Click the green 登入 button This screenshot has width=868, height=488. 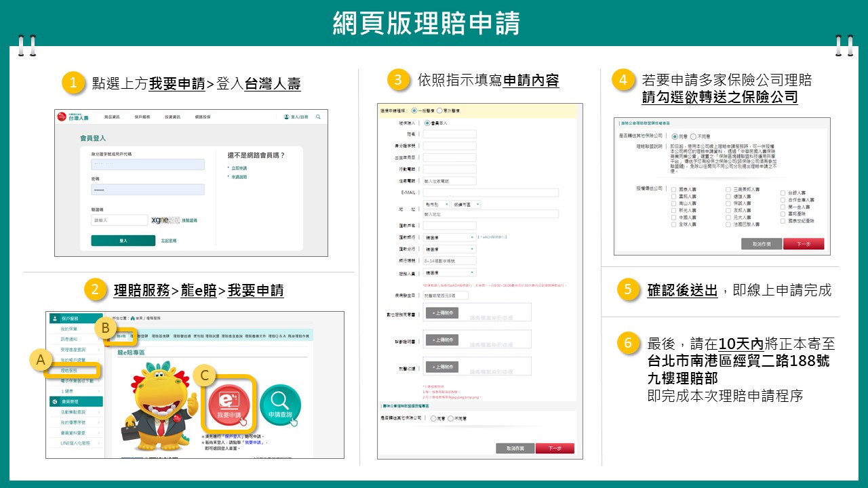[123, 241]
